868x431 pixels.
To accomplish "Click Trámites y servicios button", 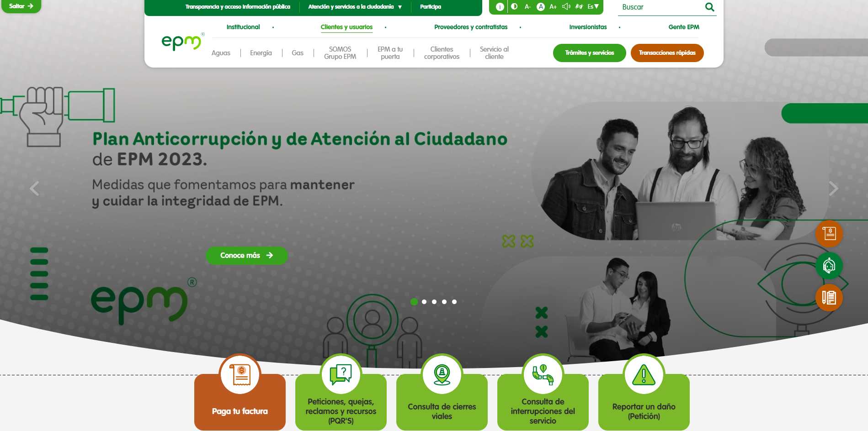I will (589, 53).
